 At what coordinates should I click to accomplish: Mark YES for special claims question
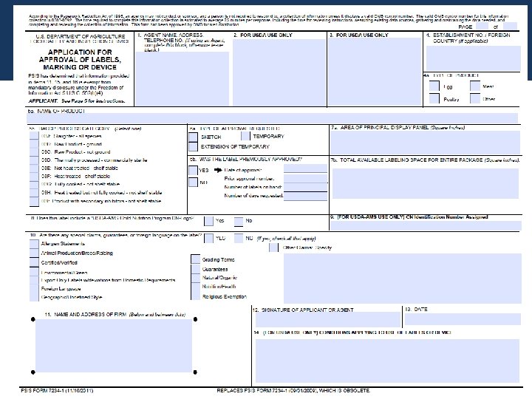[x=208, y=238]
